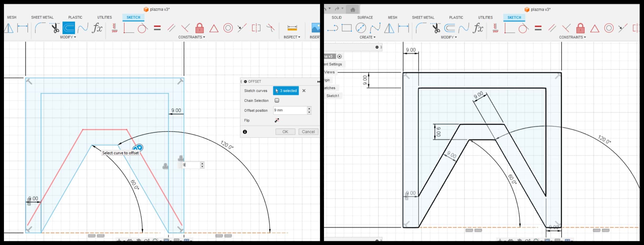The width and height of the screenshot is (644, 245).
Task: Collapse the browser panel in right screenshot
Action: point(377,47)
